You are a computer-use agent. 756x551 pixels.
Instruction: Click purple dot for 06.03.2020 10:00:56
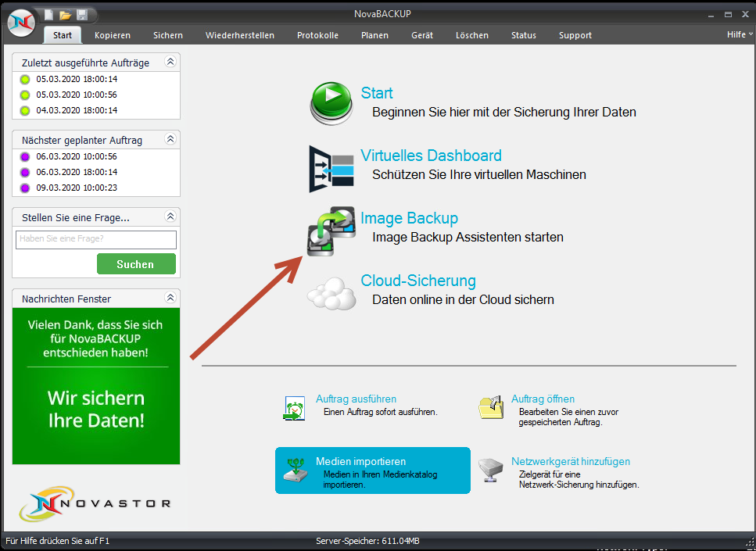pyautogui.click(x=25, y=156)
